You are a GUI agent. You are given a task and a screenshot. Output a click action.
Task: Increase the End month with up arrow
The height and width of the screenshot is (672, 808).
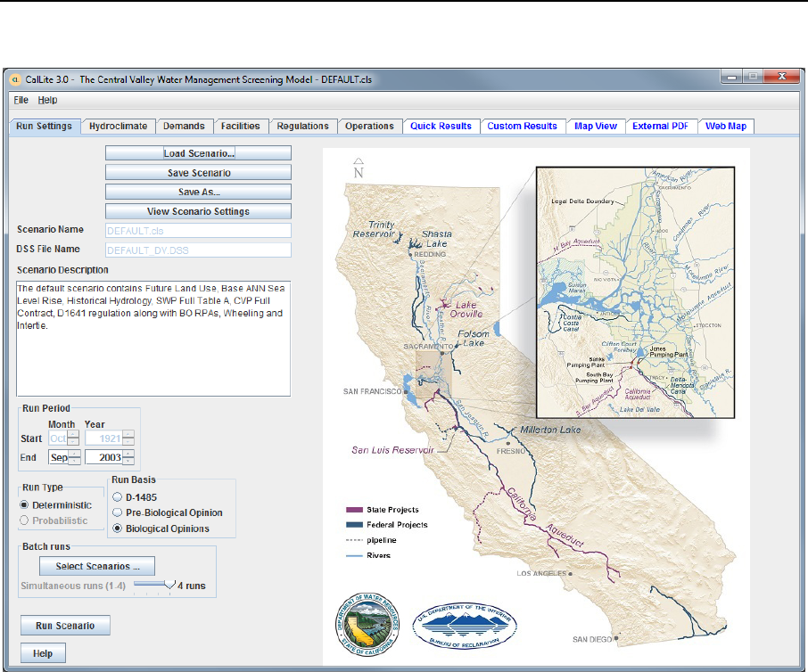point(75,454)
